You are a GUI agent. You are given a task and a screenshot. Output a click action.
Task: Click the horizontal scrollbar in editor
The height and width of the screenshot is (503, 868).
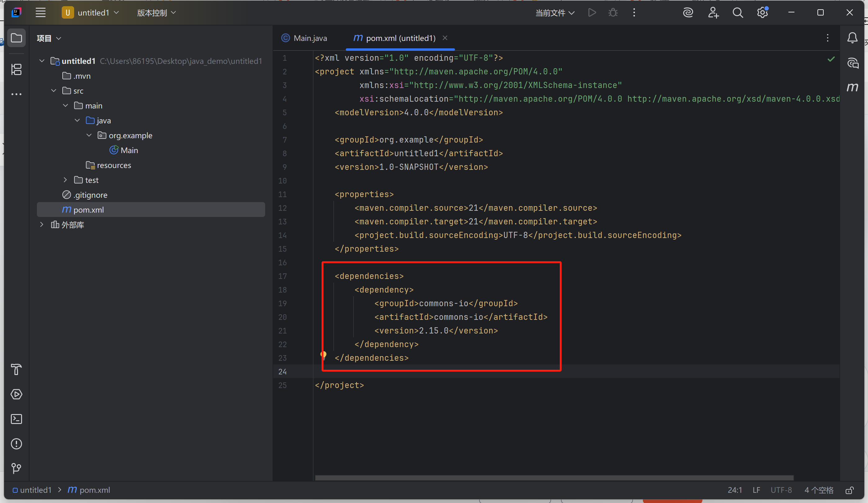(554, 478)
